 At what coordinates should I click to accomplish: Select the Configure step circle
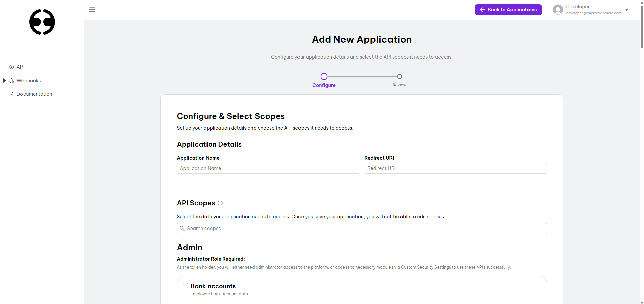pyautogui.click(x=323, y=77)
